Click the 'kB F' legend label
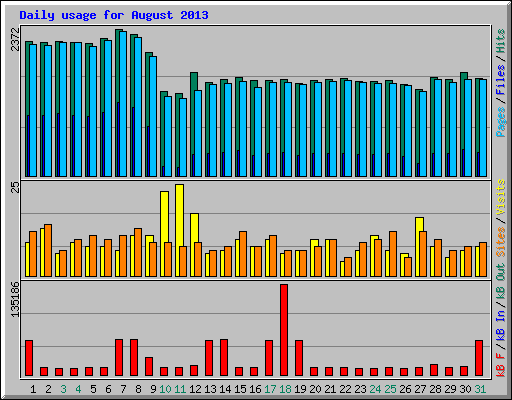The image size is (512, 400). 500,364
